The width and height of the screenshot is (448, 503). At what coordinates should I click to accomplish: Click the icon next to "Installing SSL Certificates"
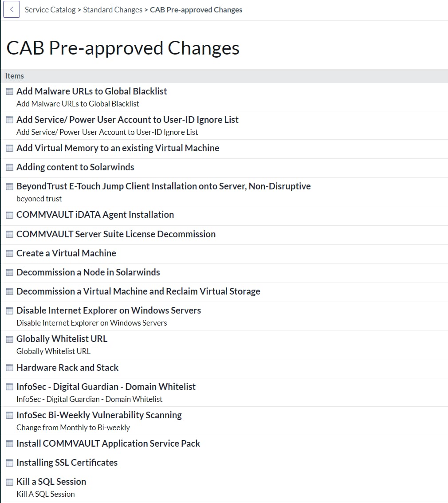pyautogui.click(x=9, y=463)
